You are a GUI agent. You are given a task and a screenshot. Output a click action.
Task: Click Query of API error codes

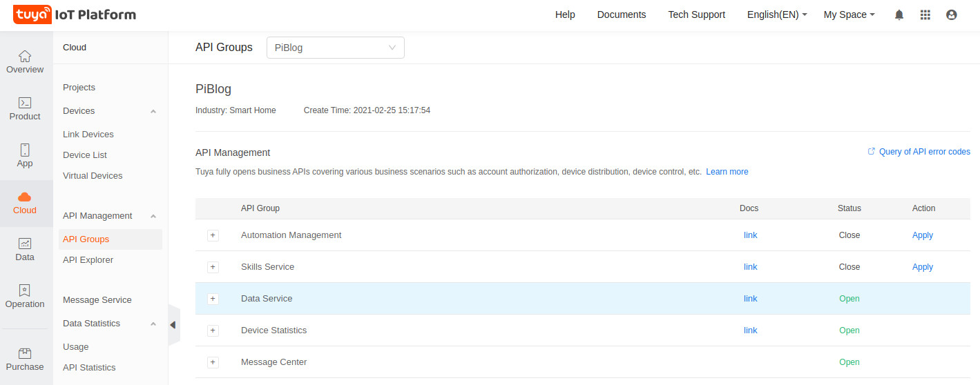click(x=925, y=152)
